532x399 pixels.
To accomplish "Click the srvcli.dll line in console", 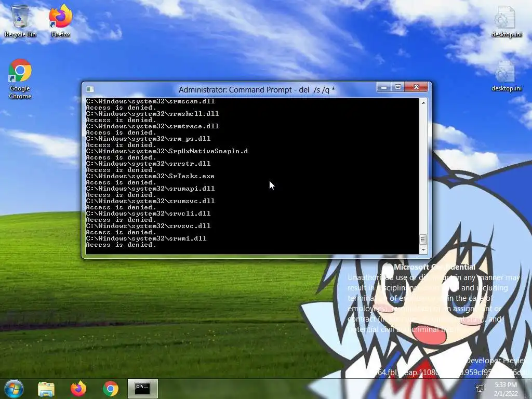I will tap(148, 214).
